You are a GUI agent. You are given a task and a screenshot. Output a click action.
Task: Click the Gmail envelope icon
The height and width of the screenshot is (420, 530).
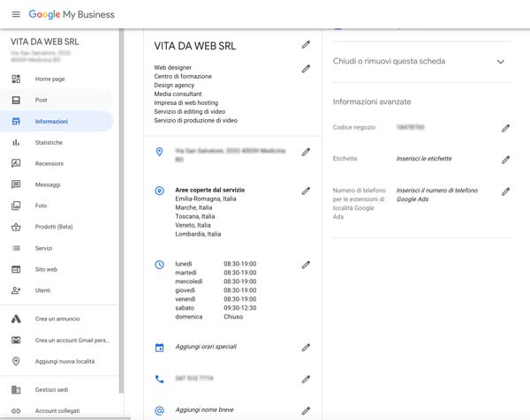tap(16, 340)
